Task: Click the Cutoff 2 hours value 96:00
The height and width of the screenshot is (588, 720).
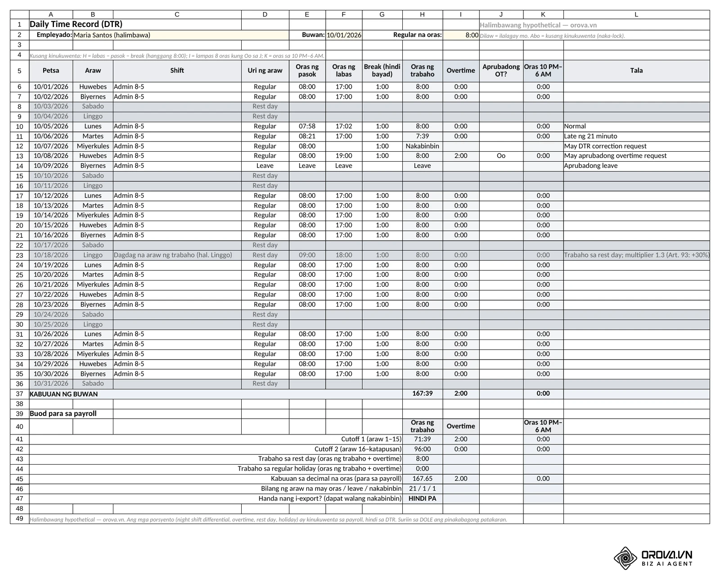Action: coord(422,449)
